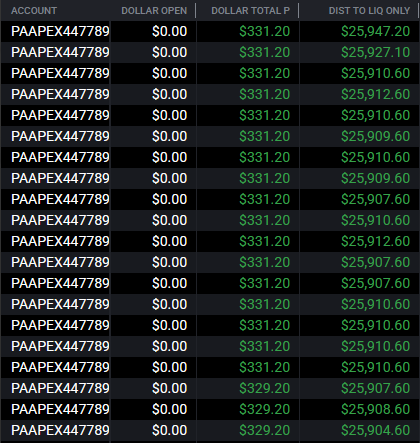Click the DIST TO LIQ ONLY header

[369, 11]
